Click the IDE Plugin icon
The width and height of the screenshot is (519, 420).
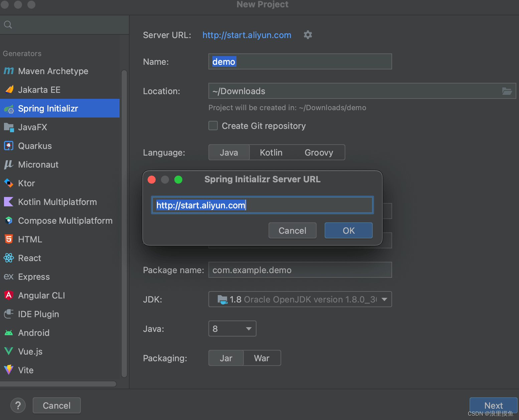pos(9,314)
